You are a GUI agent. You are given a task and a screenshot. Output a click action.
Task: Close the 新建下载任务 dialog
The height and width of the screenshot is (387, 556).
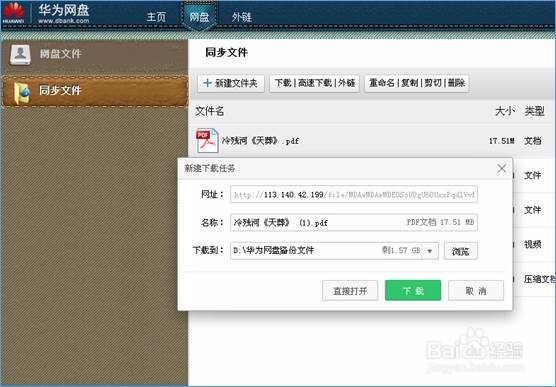click(501, 168)
